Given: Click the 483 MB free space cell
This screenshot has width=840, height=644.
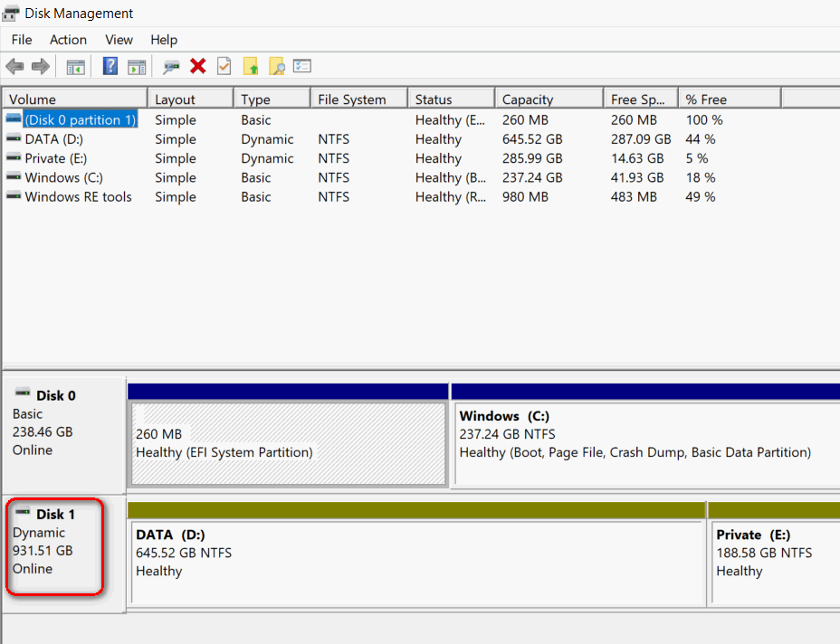Looking at the screenshot, I should (x=634, y=196).
